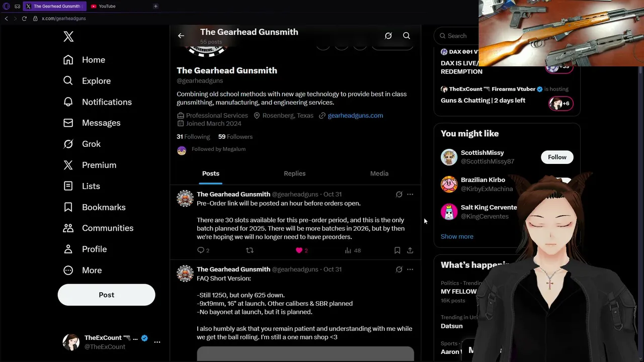Click search icon in profile header
The height and width of the screenshot is (362, 644).
tap(407, 36)
